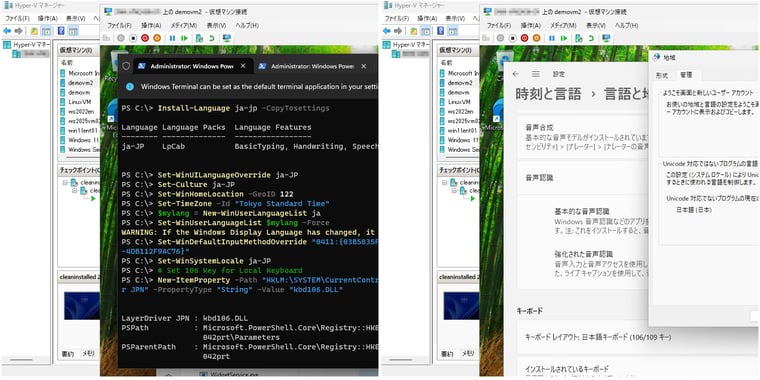
Task: Click the Turn Off square icon above the PowerShell terminal
Action: 132,38
